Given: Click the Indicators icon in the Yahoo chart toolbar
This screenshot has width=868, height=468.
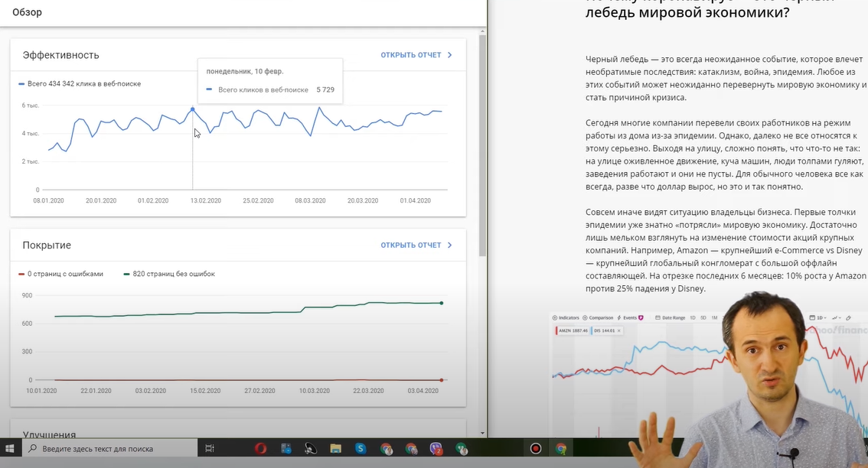Looking at the screenshot, I should [555, 318].
